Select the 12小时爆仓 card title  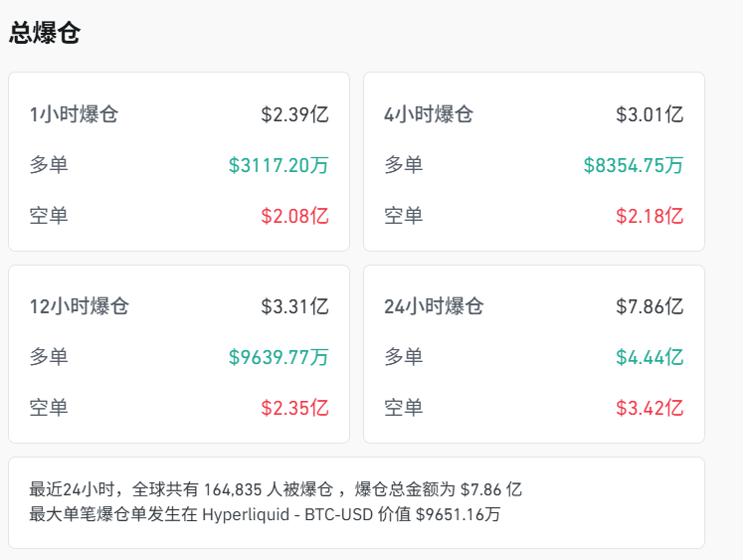79,306
